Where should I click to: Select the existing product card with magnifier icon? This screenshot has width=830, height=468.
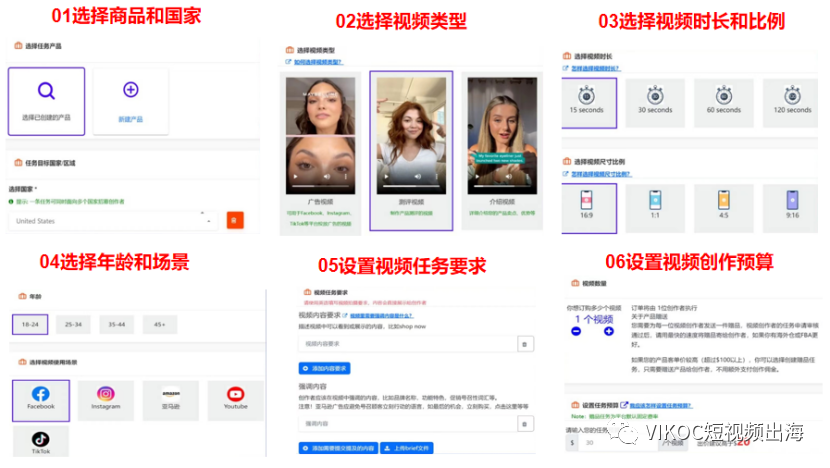[47, 101]
